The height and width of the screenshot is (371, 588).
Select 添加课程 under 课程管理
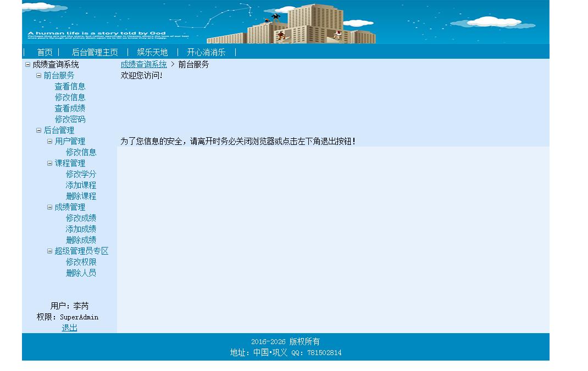81,185
